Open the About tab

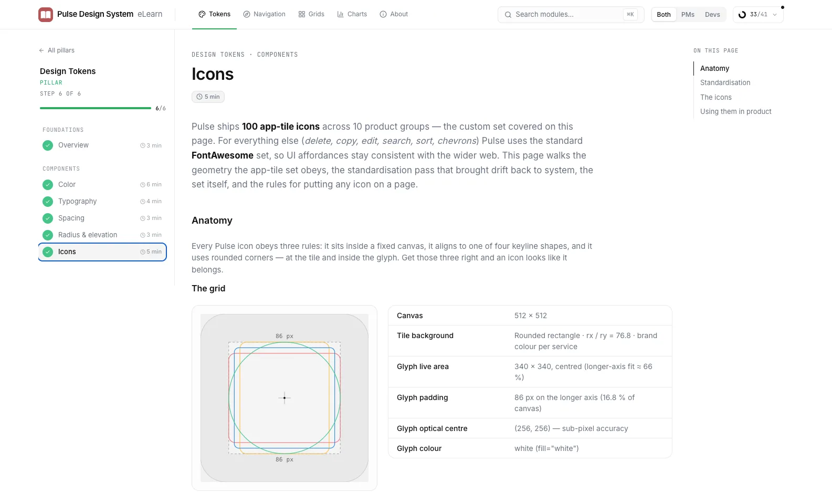[x=394, y=14]
